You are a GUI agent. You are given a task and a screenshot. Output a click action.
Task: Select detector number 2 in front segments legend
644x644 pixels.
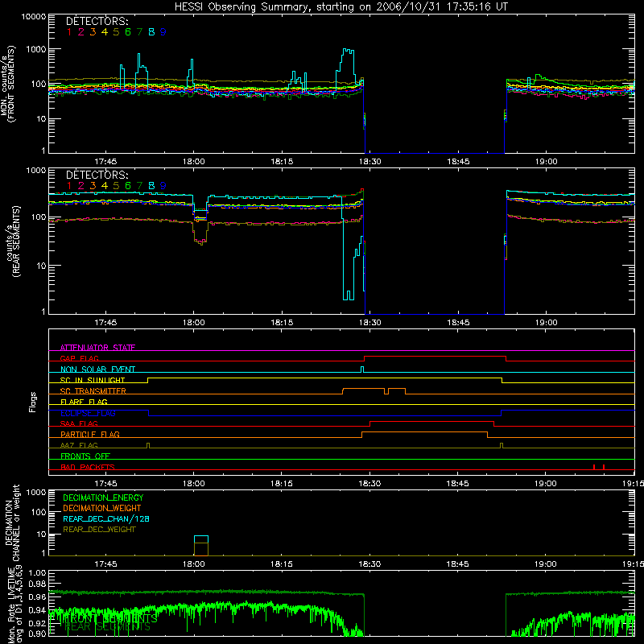(81, 32)
